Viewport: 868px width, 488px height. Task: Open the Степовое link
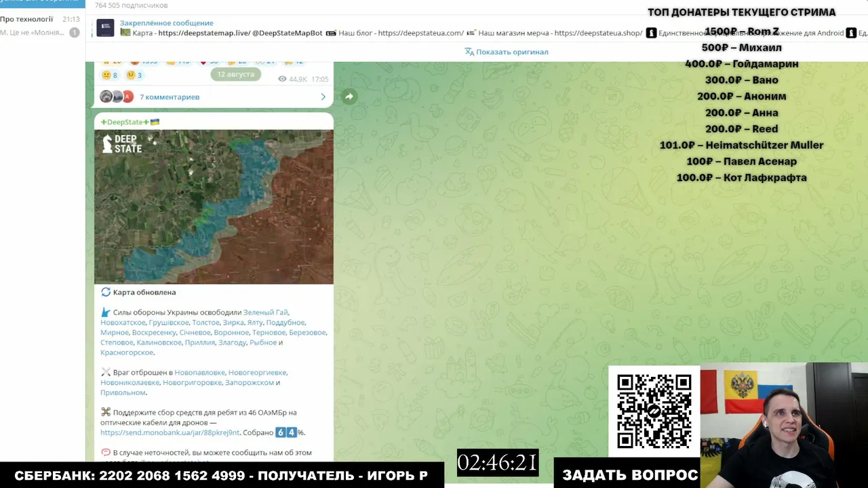117,343
